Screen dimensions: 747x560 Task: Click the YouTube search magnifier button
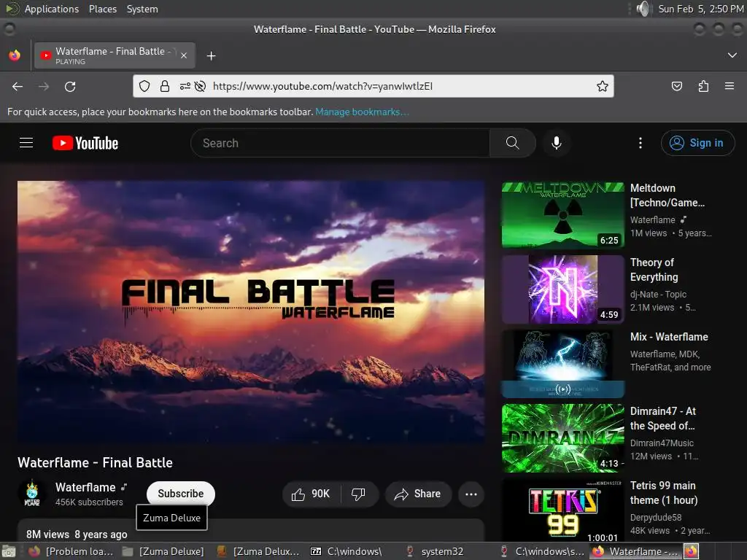(513, 143)
